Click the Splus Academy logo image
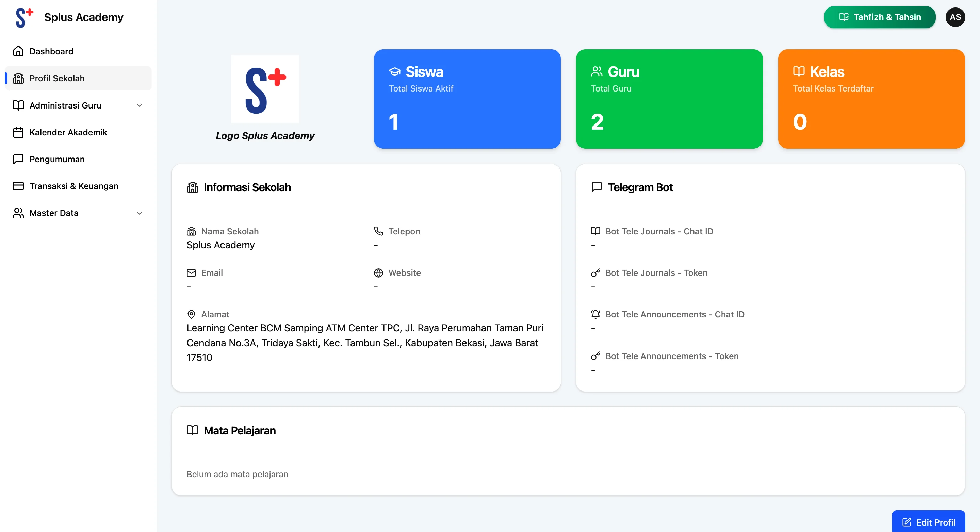Image resolution: width=980 pixels, height=532 pixels. click(265, 88)
